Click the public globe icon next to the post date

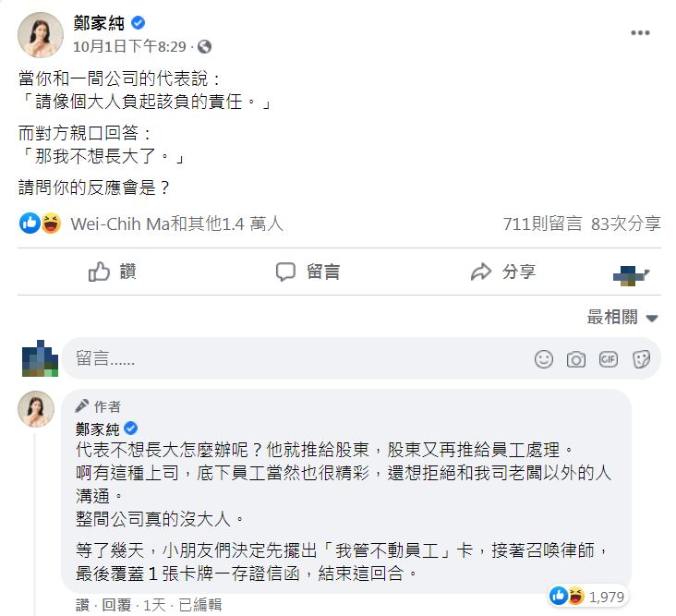204,46
